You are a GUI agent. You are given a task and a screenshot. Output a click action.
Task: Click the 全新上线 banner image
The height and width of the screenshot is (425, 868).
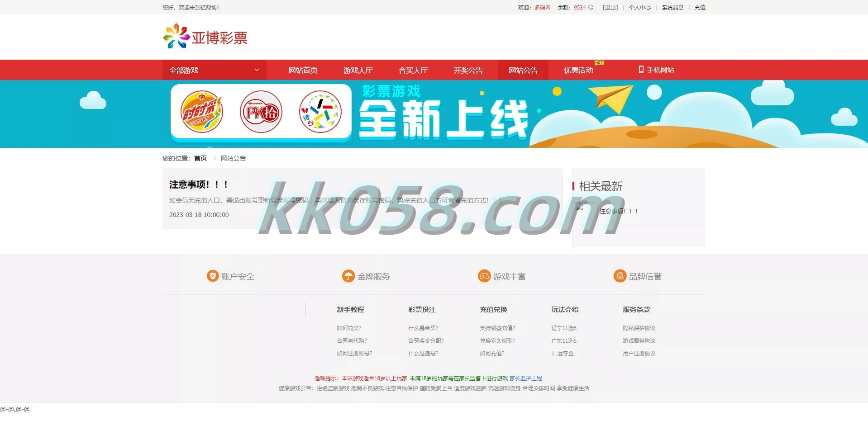434,114
